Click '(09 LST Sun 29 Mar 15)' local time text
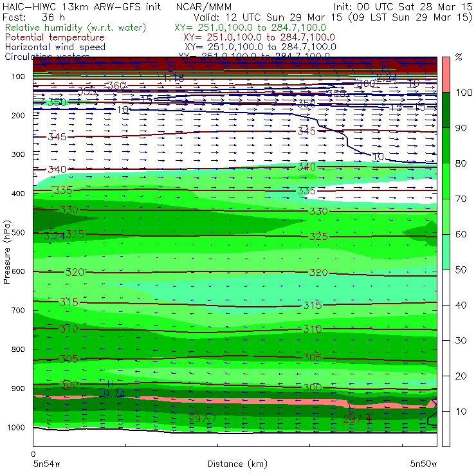The width and height of the screenshot is (476, 476). tap(410, 17)
